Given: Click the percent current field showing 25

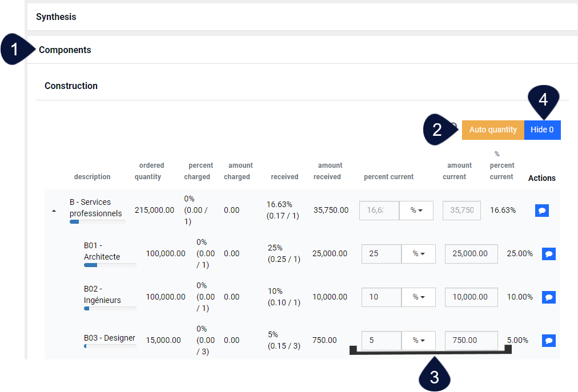Looking at the screenshot, I should pos(381,253).
